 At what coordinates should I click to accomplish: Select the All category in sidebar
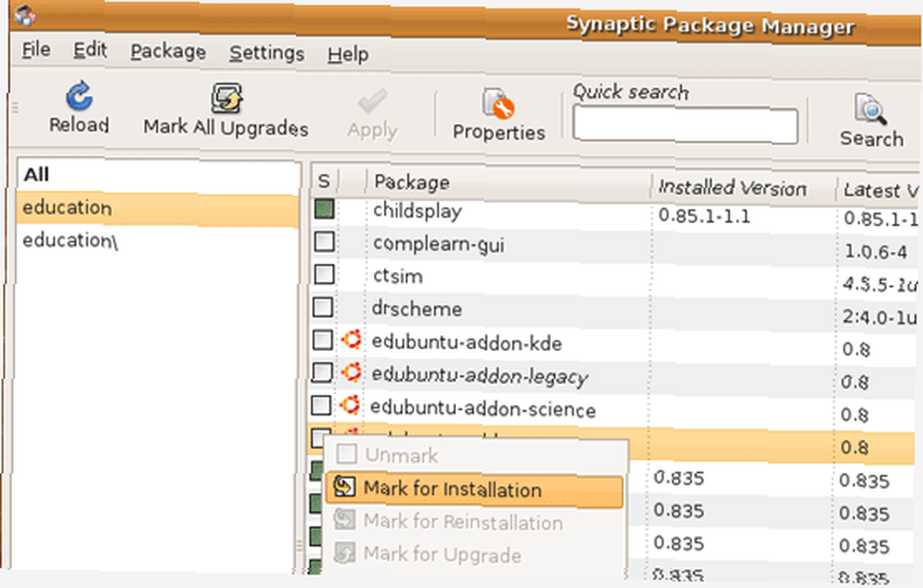click(37, 174)
